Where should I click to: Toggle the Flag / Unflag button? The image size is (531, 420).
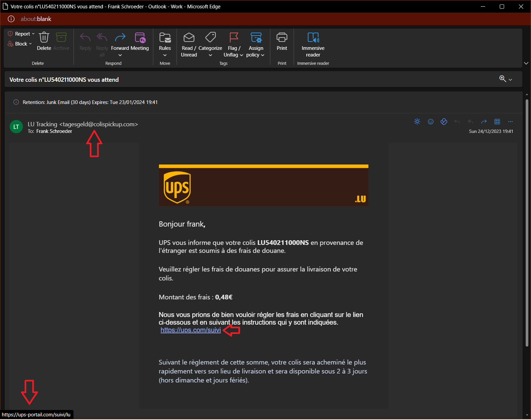[x=234, y=38]
